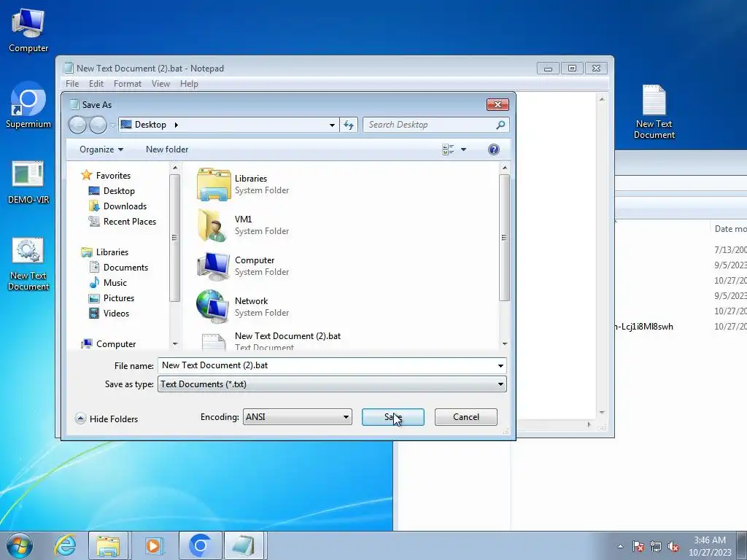Select the VM1 user folder in file list
Screen dimensions: 747x560
(243, 225)
